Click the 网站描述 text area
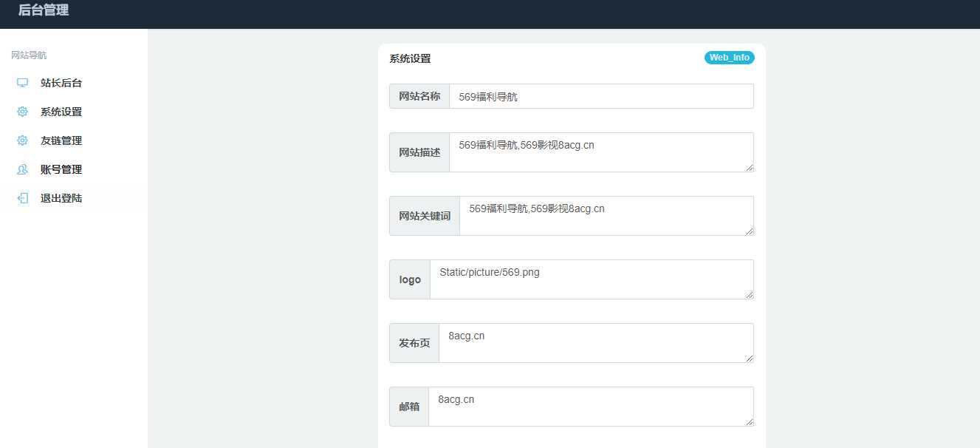 [x=602, y=152]
